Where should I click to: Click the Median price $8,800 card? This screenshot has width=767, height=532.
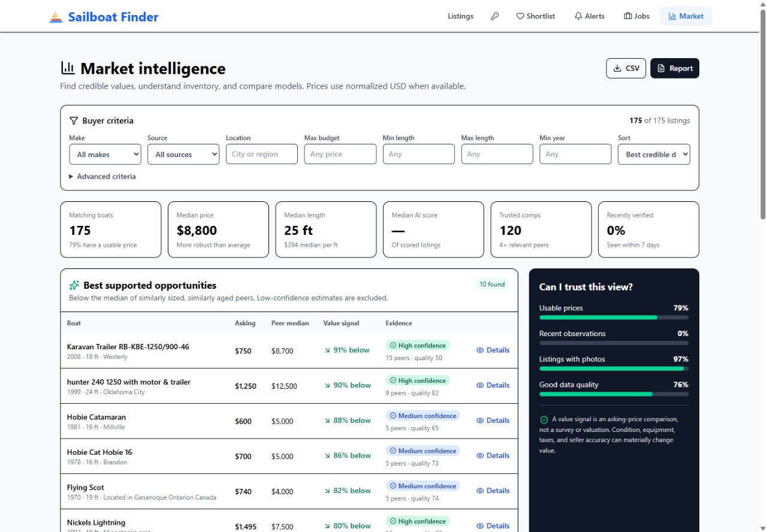click(218, 229)
